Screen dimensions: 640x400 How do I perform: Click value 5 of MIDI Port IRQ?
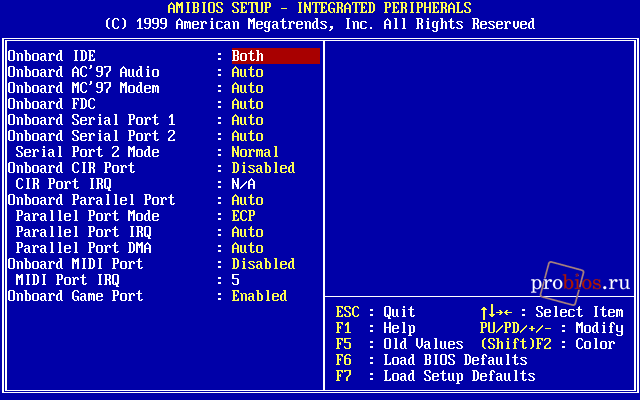236,280
